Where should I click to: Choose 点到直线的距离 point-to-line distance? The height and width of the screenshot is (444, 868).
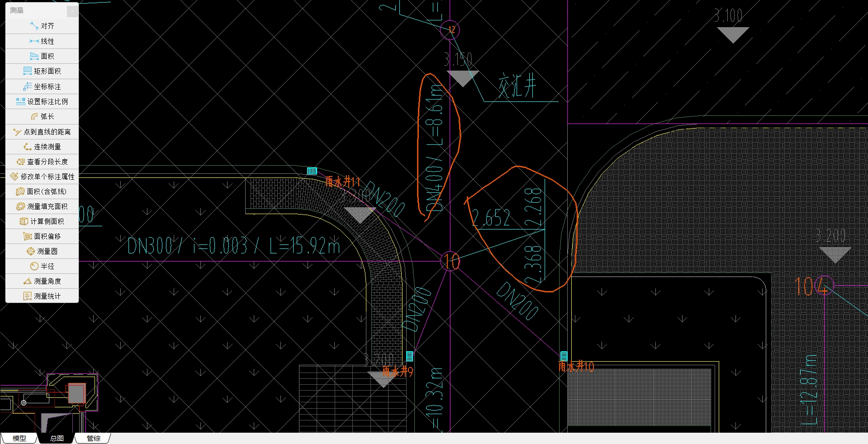(42, 132)
